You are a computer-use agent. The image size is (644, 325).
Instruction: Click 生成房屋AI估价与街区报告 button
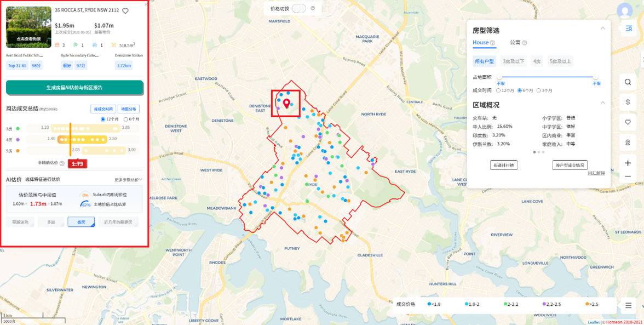[74, 88]
